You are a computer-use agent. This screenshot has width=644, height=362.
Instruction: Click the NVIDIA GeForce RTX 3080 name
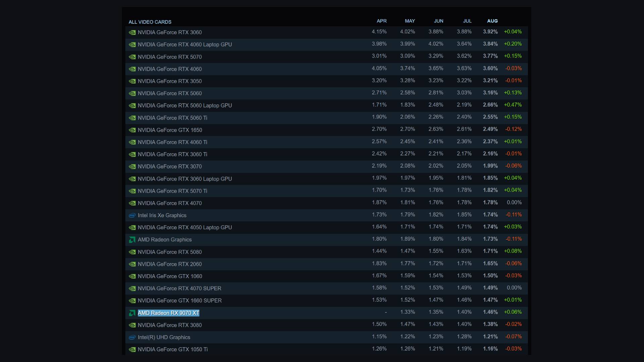click(x=170, y=325)
